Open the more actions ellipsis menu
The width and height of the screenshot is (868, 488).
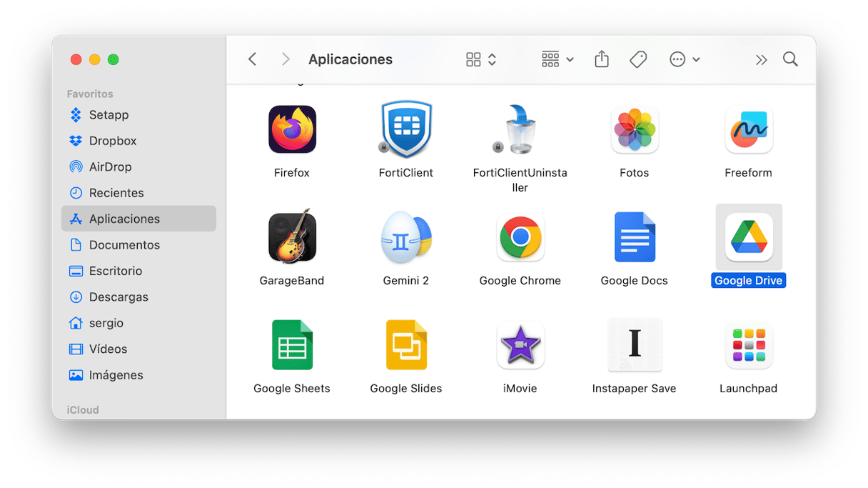[x=685, y=60]
